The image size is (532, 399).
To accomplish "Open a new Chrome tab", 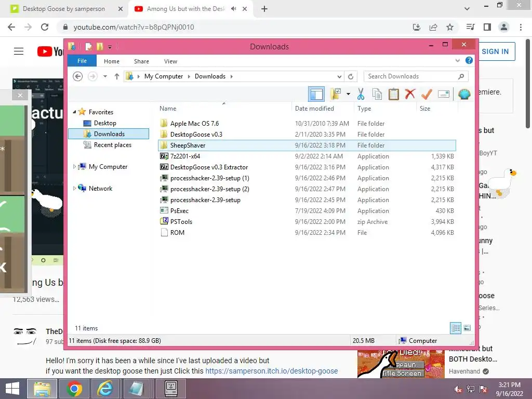I will (264, 9).
